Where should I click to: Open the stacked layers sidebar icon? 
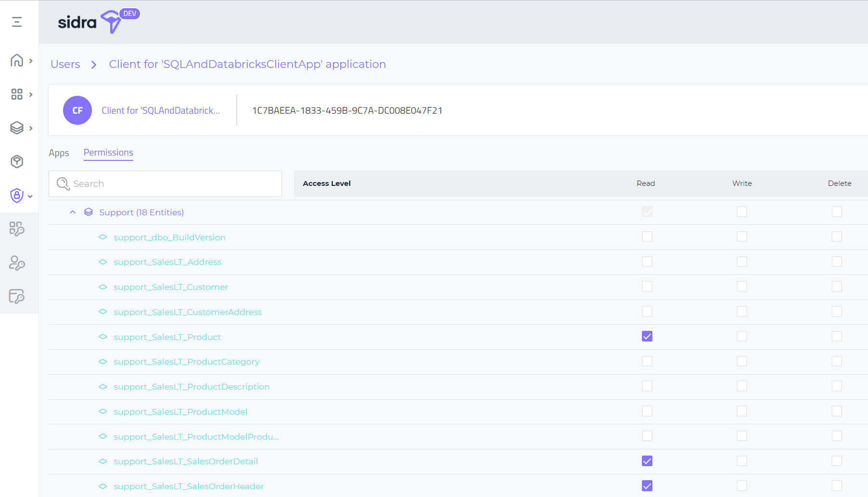(17, 128)
